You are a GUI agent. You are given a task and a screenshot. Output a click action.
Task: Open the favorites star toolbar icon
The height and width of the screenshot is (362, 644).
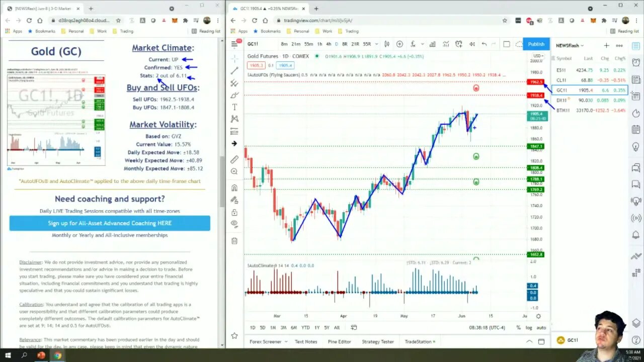click(234, 335)
